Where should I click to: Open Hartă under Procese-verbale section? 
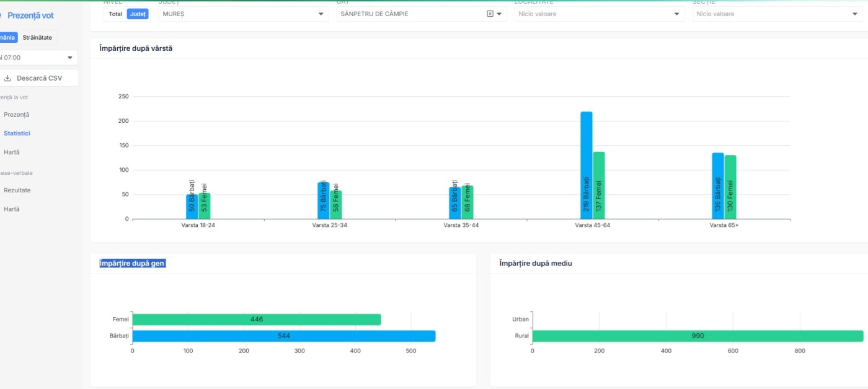point(11,209)
